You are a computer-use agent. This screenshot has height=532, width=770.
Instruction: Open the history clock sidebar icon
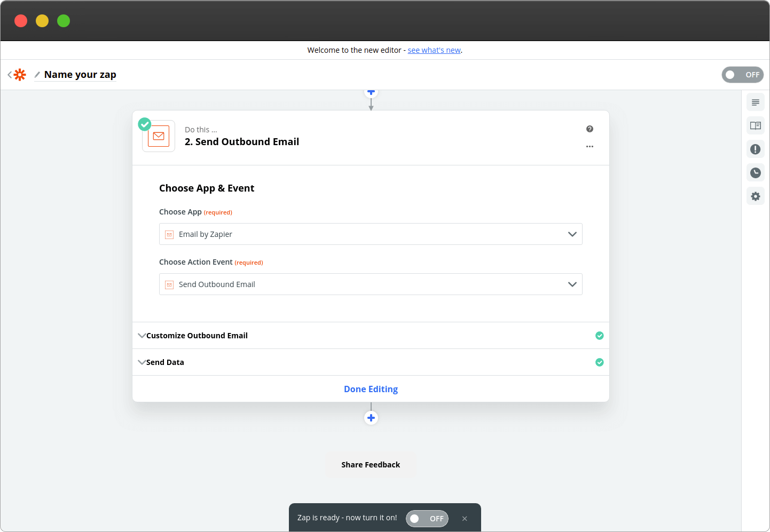point(756,173)
